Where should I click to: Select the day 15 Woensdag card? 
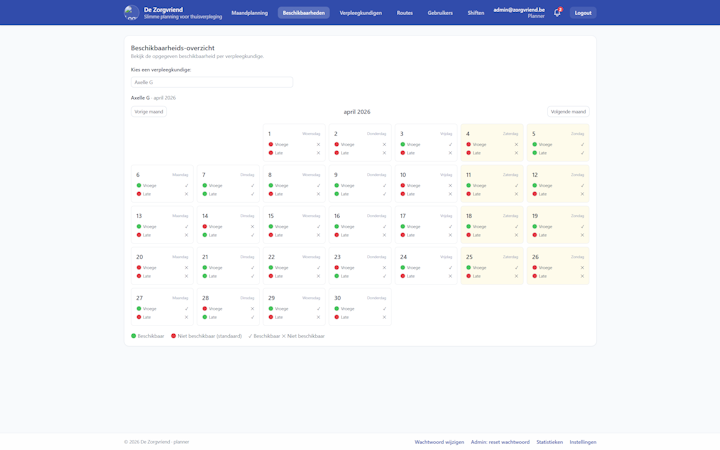point(294,225)
